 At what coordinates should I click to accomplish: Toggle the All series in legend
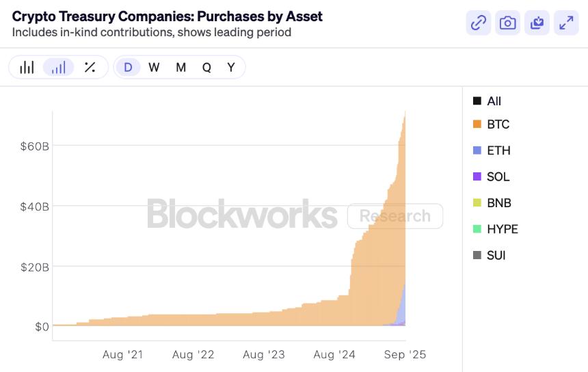pyautogui.click(x=494, y=101)
